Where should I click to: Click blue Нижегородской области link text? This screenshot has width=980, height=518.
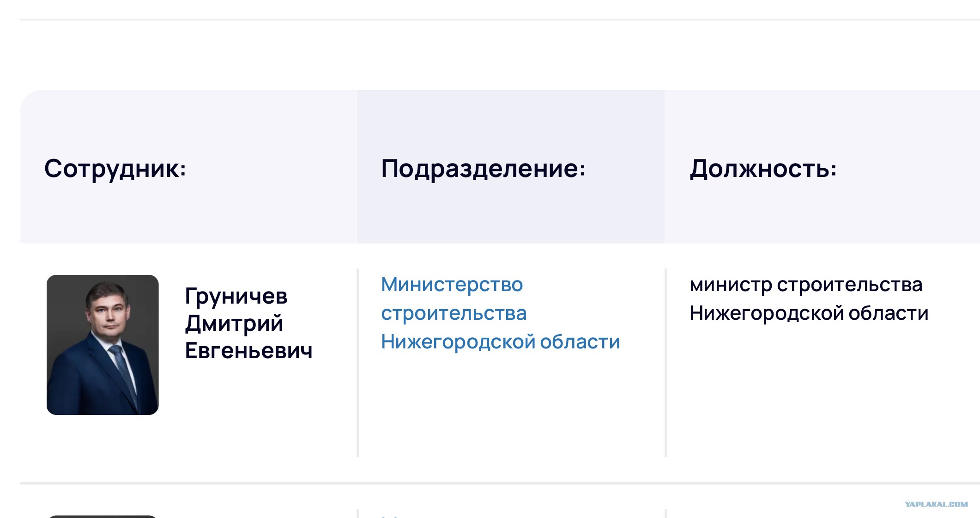(x=500, y=341)
